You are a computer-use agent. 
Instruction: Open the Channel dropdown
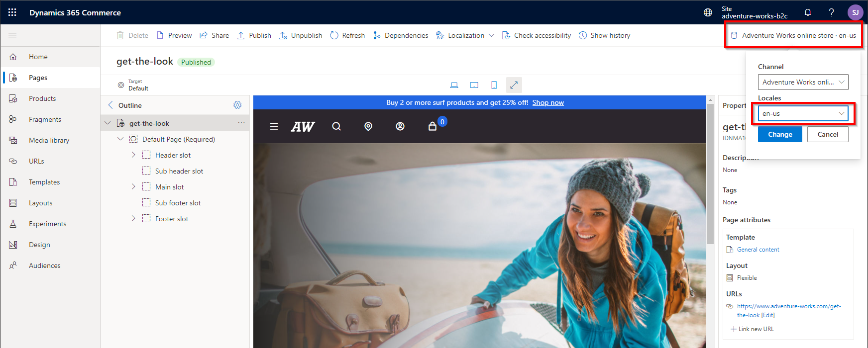[803, 82]
